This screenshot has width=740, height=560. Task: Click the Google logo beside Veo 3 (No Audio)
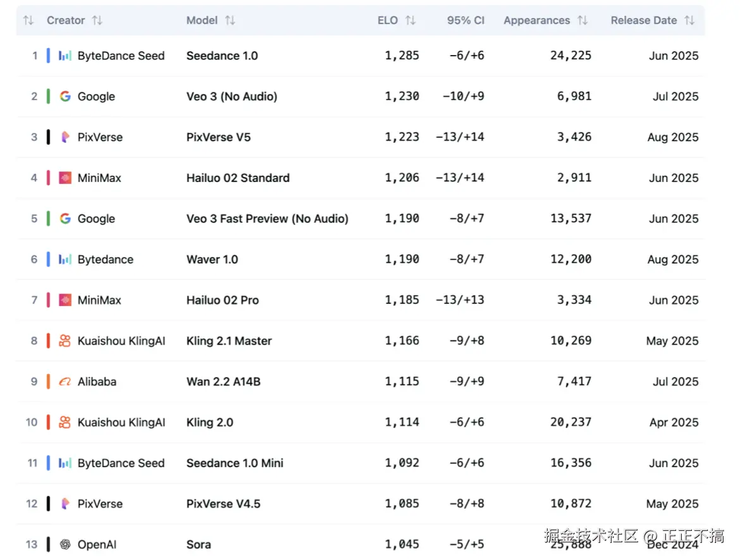pos(65,97)
